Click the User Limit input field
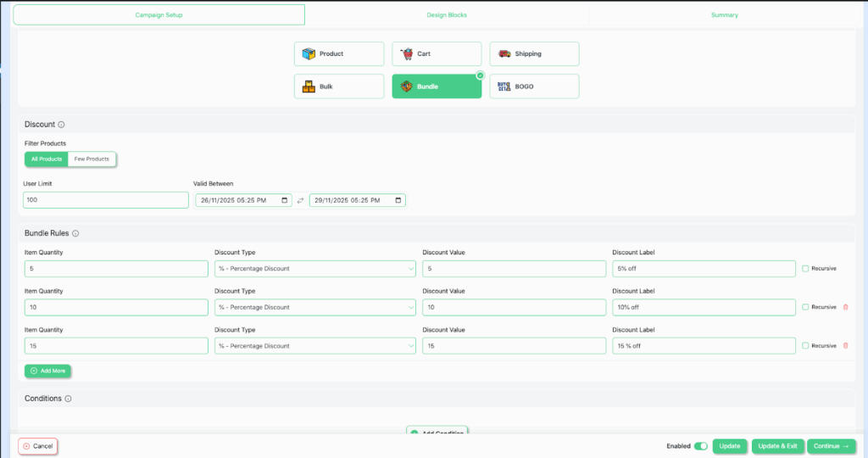 [x=106, y=200]
